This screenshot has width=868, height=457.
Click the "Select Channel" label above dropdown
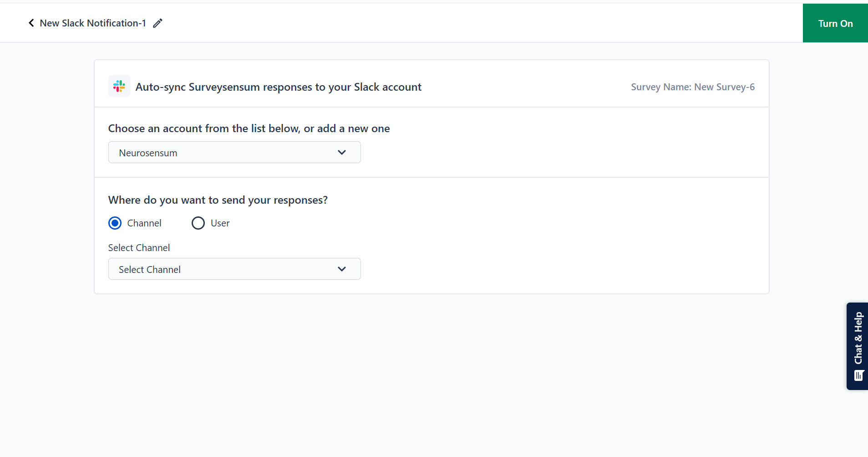(139, 248)
